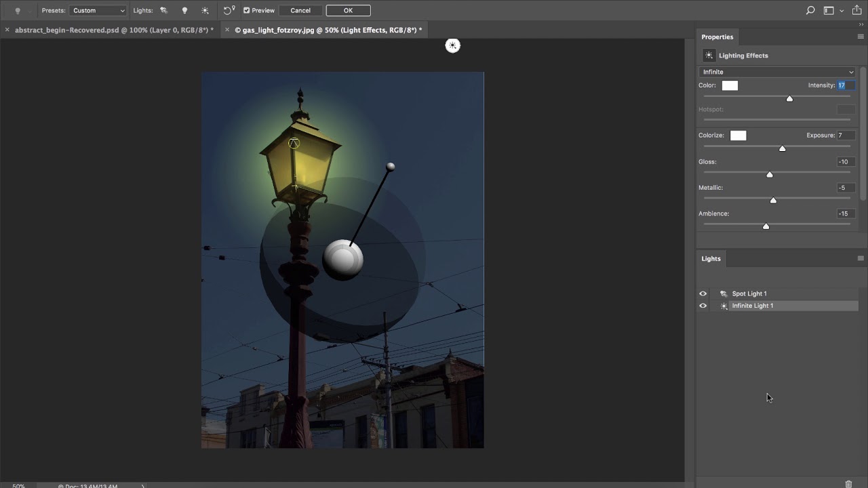Click the Cancel button
Image resolution: width=868 pixels, height=488 pixels.
click(x=300, y=11)
